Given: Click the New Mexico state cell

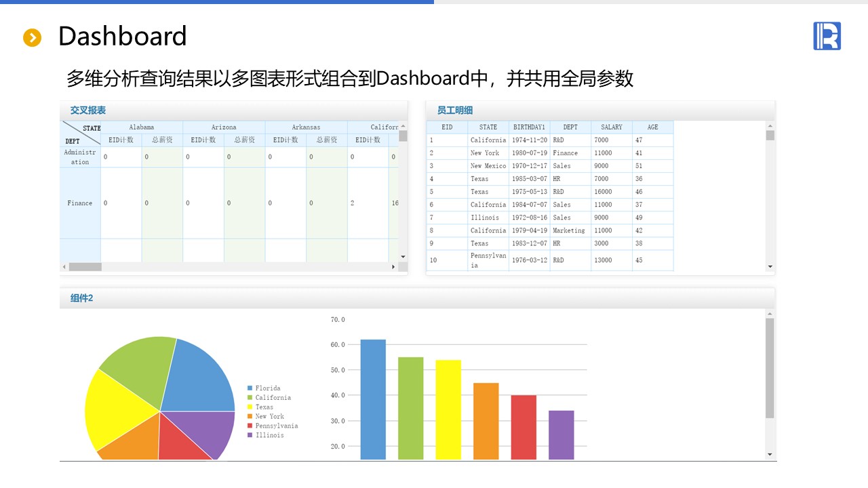Looking at the screenshot, I should 488,166.
